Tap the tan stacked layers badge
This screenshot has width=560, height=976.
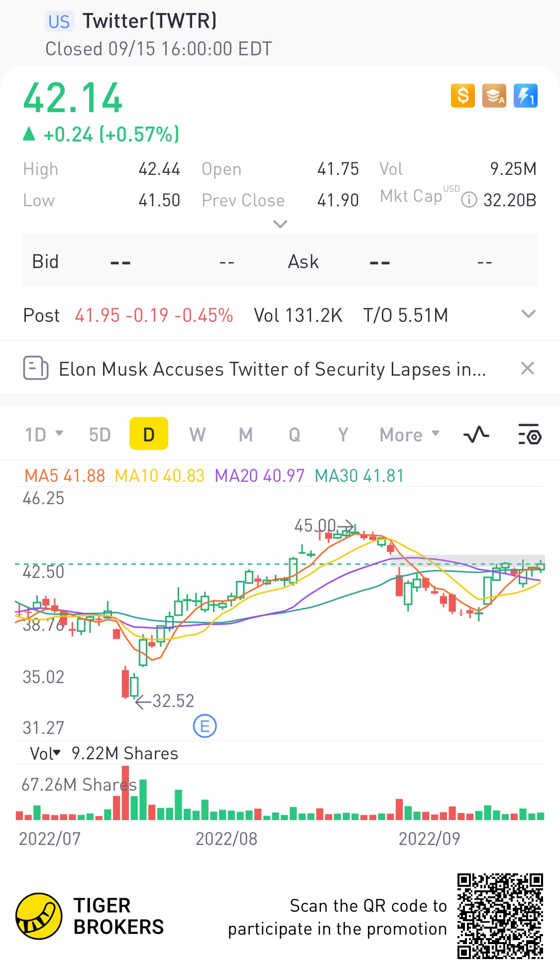click(494, 96)
